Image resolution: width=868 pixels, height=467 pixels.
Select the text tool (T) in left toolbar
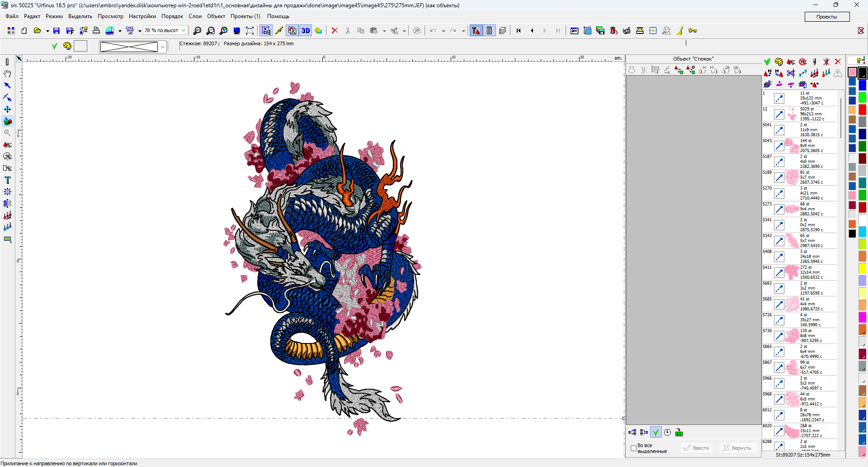[7, 180]
